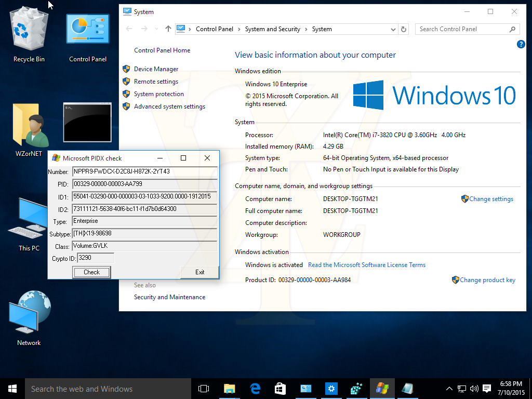Click the taskbar clock showing 6:58 PM

pyautogui.click(x=511, y=389)
